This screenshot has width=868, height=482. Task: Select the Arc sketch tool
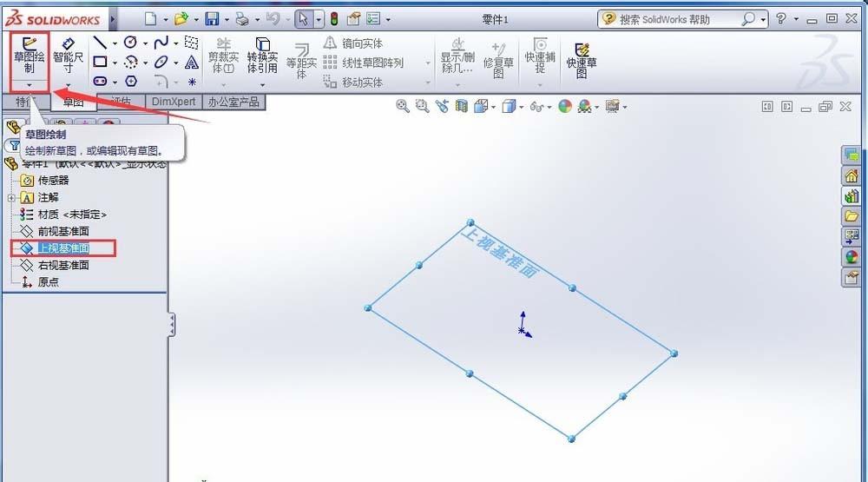coord(131,62)
